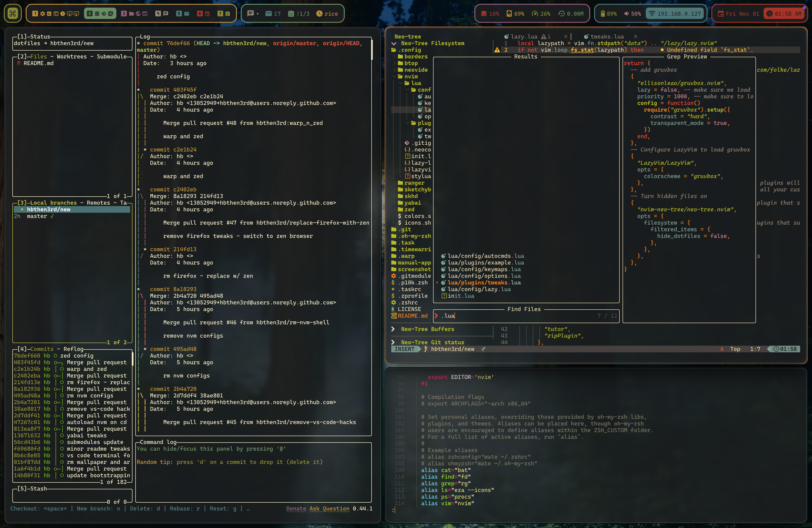Expand the Neo-Tree Buffers section
The width and height of the screenshot is (812, 528).
pyautogui.click(x=393, y=329)
